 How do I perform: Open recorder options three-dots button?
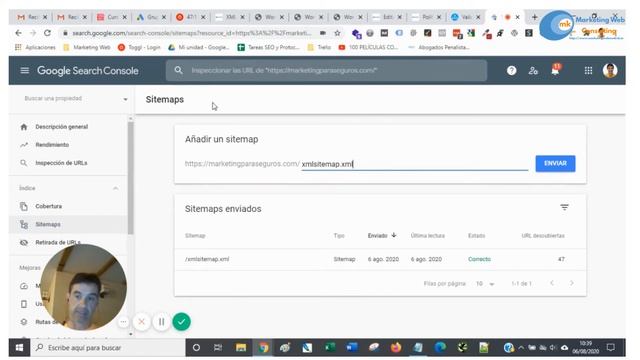tap(123, 322)
